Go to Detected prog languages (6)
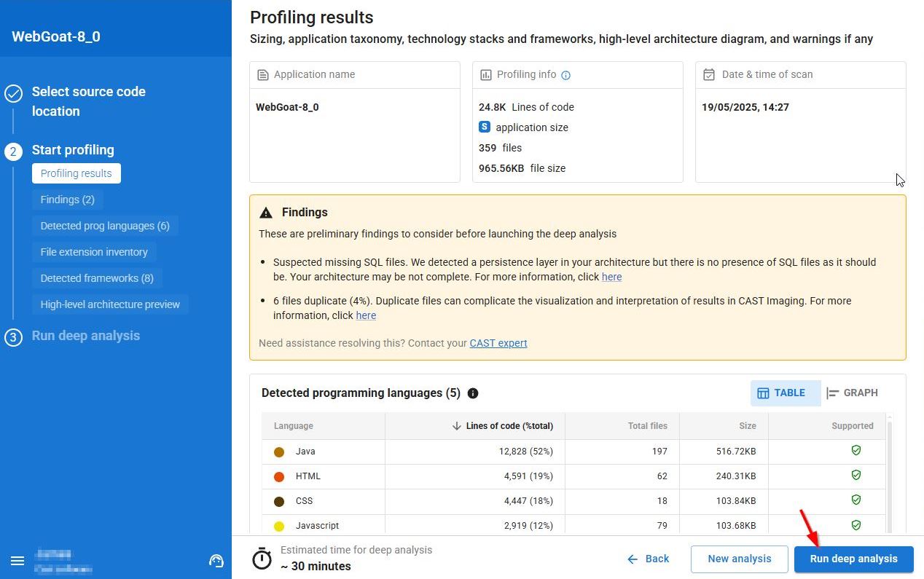The image size is (924, 579). pos(105,226)
